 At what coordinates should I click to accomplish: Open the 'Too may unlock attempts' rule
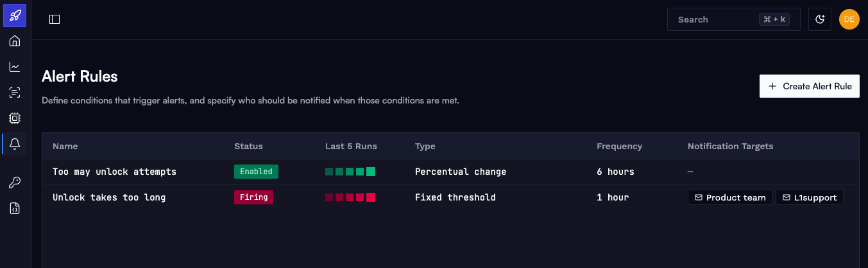[x=114, y=172]
